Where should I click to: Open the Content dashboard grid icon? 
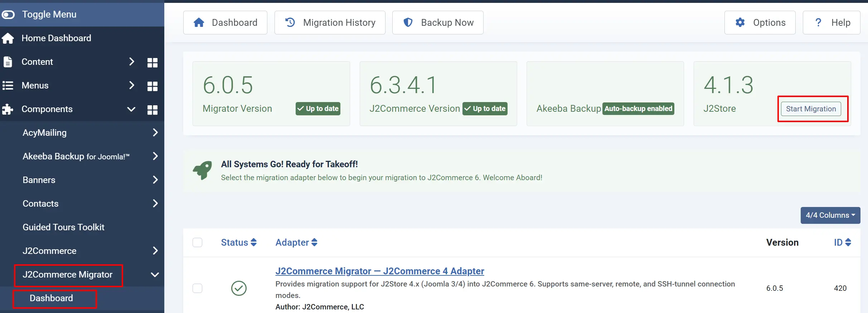coord(152,63)
